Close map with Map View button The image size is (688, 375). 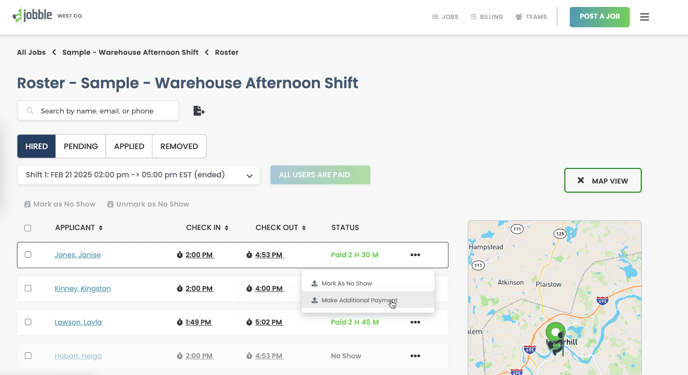603,180
